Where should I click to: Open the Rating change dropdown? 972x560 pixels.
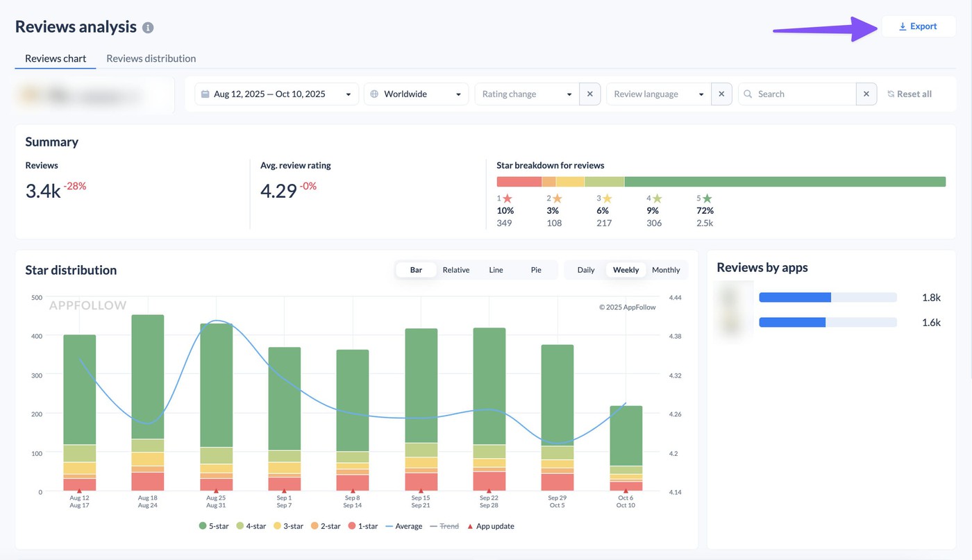pos(527,94)
